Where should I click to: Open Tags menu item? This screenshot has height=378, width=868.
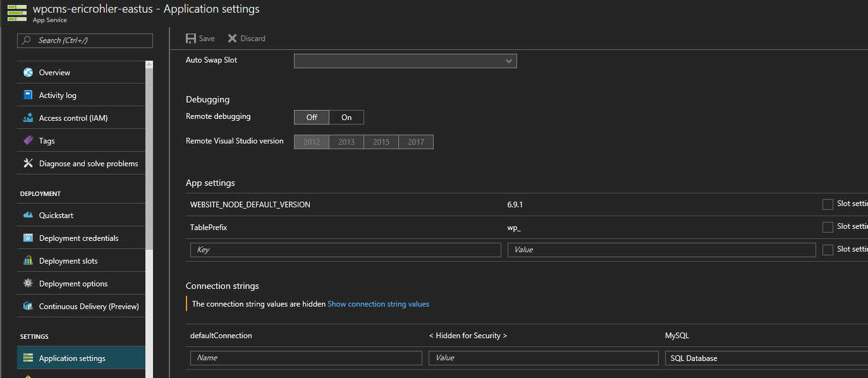click(x=81, y=141)
